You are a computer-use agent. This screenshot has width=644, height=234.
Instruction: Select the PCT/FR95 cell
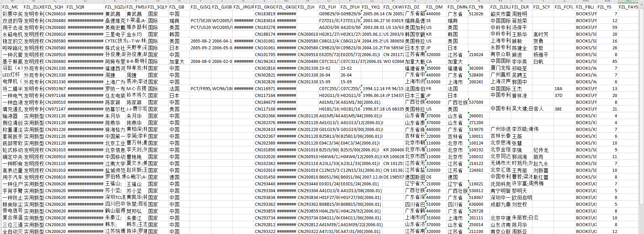pos(201,88)
